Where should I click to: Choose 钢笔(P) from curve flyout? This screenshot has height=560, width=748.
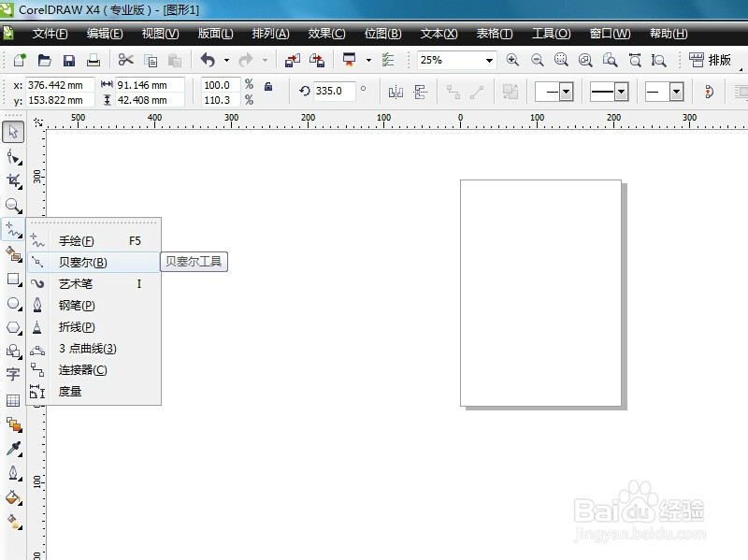tap(93, 306)
